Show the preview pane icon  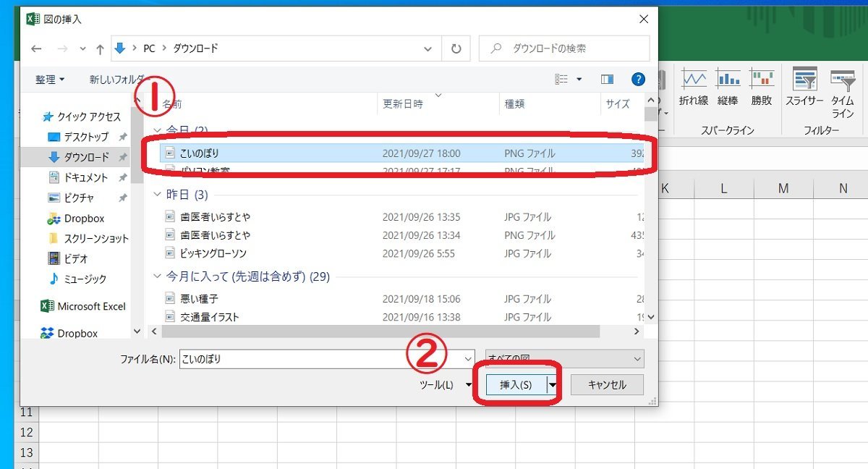[607, 79]
